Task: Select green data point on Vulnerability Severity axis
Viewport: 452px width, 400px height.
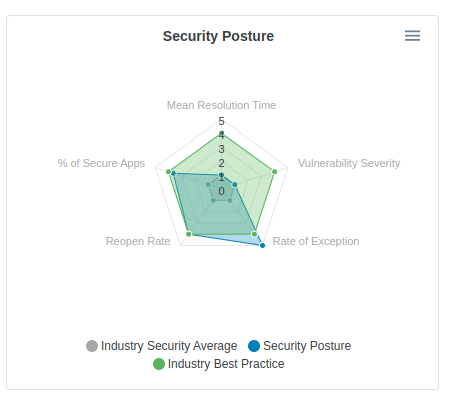Action: 274,172
